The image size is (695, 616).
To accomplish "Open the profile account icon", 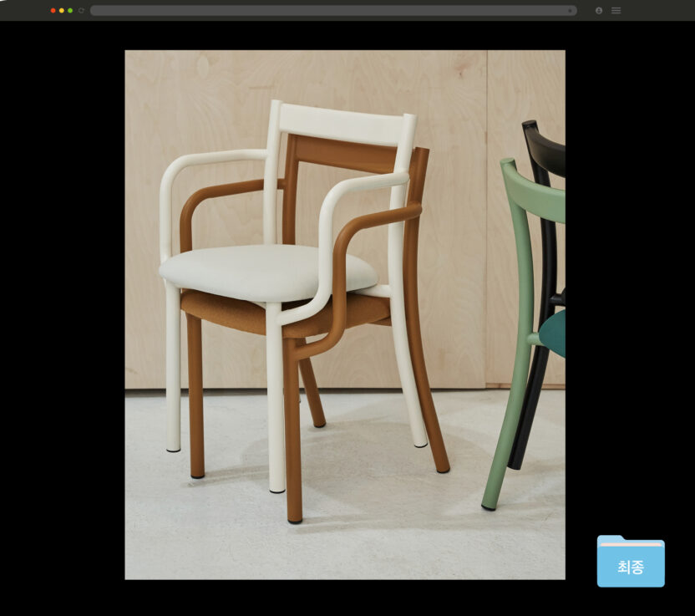I will click(x=599, y=11).
